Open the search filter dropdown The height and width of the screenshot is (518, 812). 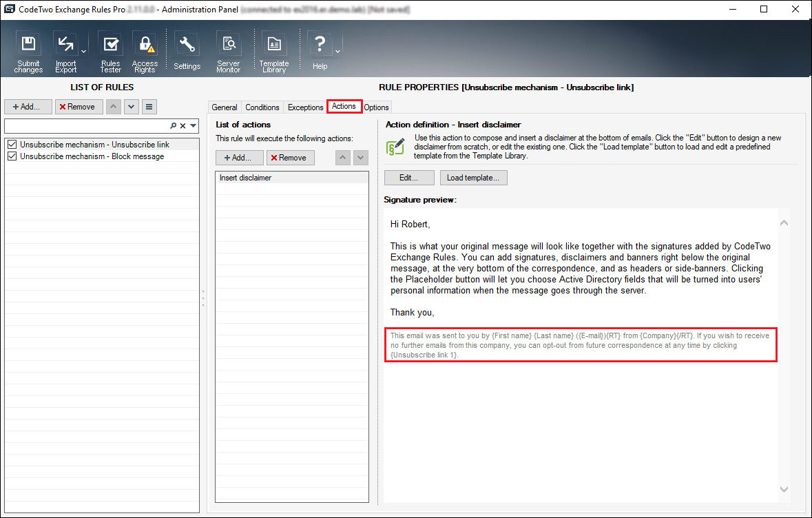[x=194, y=126]
